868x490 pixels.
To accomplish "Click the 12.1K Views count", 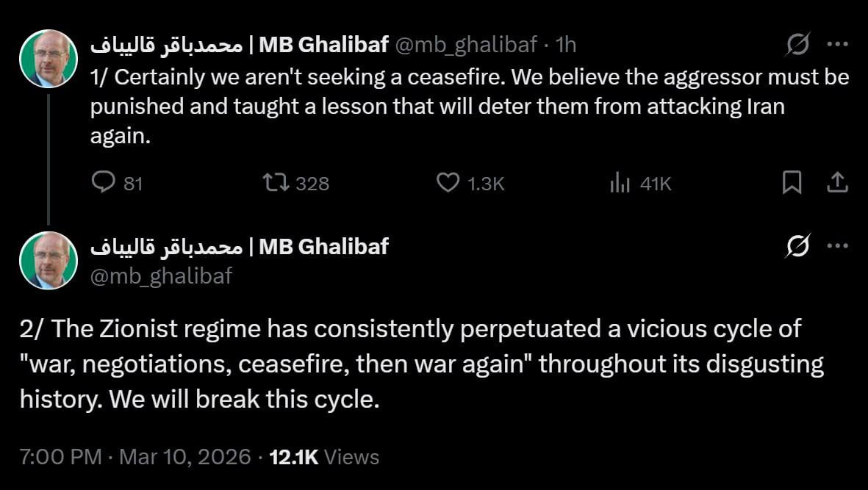I will point(324,457).
